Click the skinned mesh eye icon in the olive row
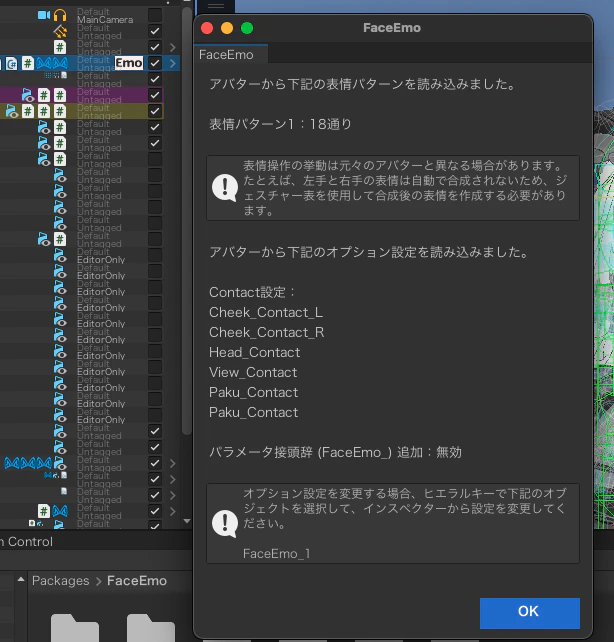614x642 pixels. [12, 111]
